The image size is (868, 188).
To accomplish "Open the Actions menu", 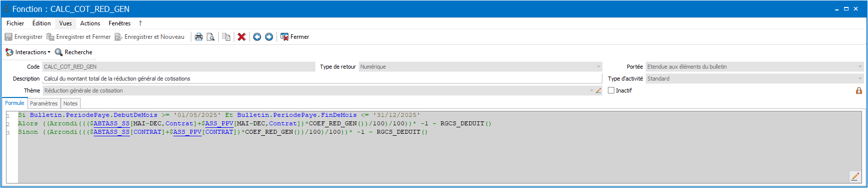I will click(90, 23).
